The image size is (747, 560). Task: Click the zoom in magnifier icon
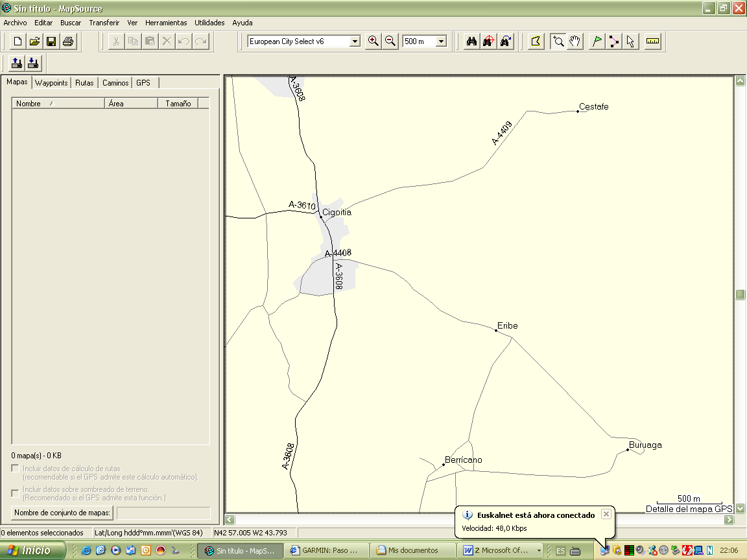pos(373,41)
